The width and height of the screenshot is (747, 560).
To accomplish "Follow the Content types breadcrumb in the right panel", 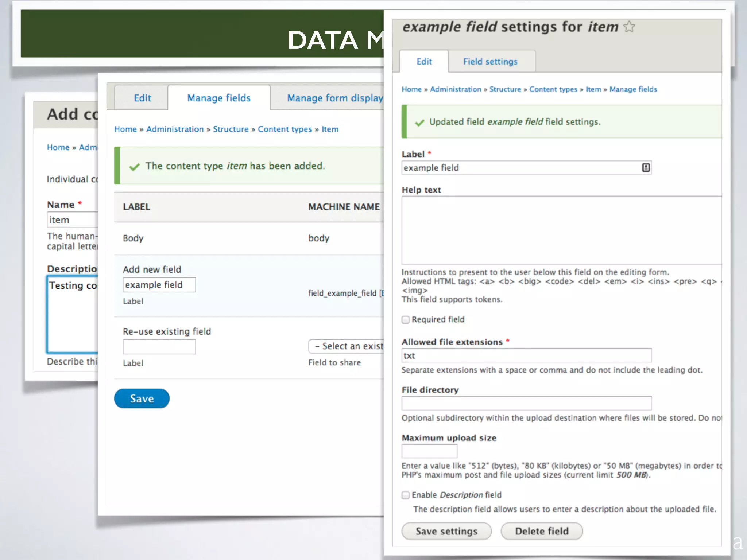I will [553, 89].
